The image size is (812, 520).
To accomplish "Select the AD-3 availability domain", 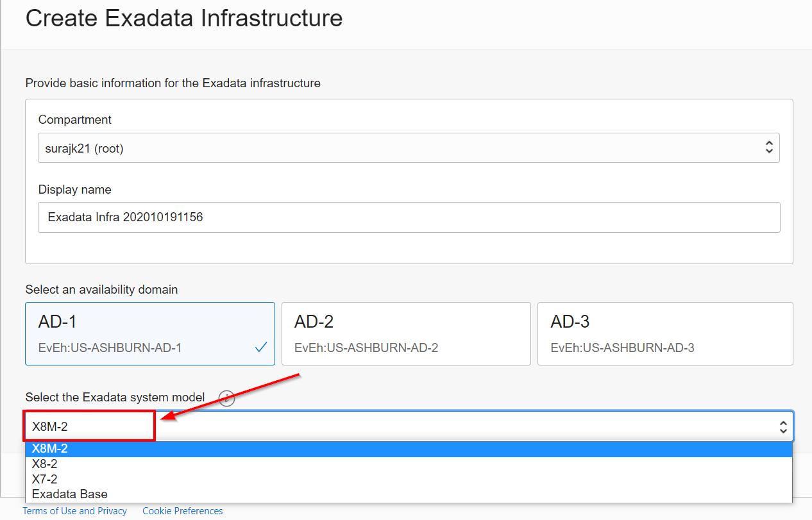I will point(665,333).
